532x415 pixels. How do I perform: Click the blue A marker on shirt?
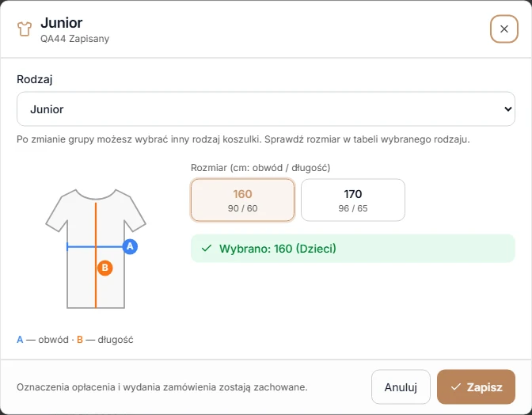pos(130,246)
